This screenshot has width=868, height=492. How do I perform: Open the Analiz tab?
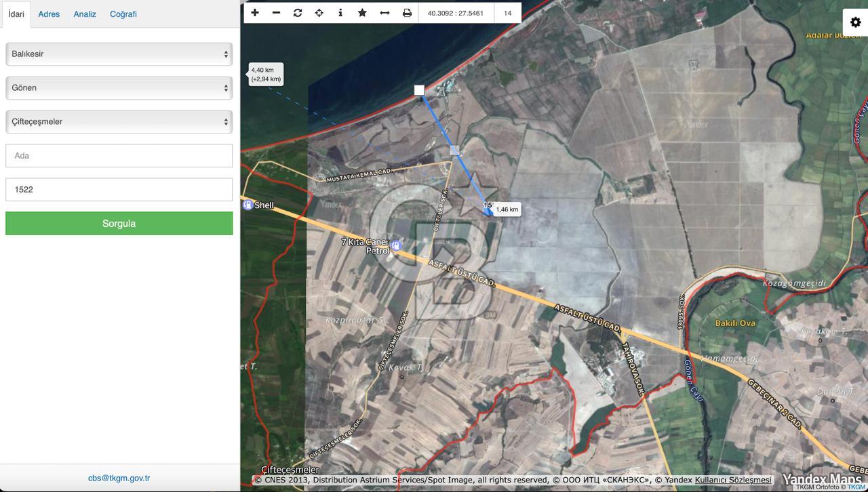click(85, 14)
